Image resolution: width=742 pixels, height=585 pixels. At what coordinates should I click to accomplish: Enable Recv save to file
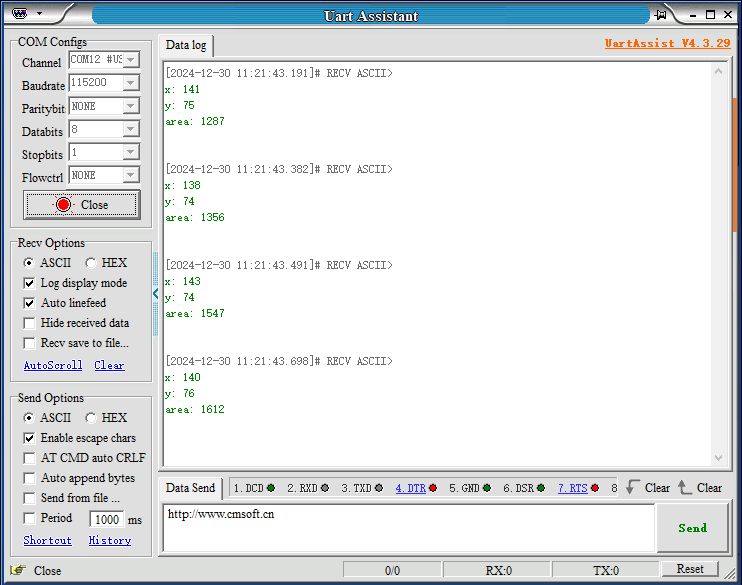click(29, 343)
